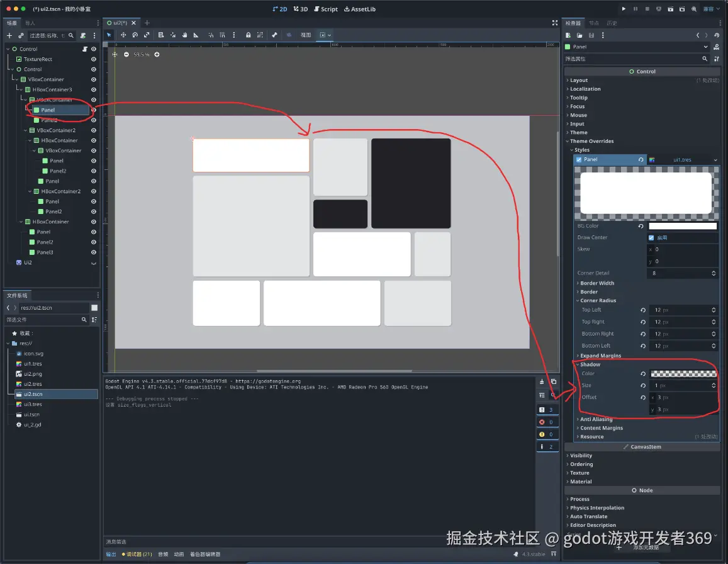728x564 pixels.
Task: Open the AssetLib workspace
Action: click(x=359, y=9)
